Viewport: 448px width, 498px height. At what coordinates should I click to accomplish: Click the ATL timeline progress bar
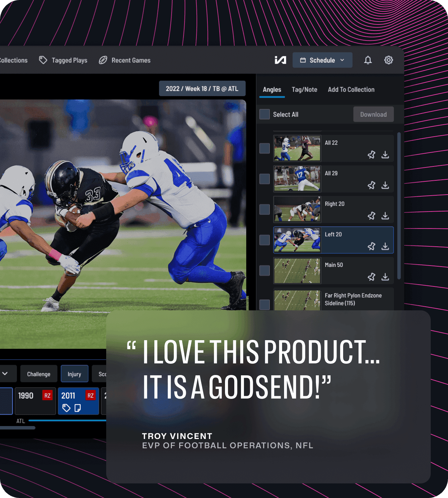(x=66, y=420)
